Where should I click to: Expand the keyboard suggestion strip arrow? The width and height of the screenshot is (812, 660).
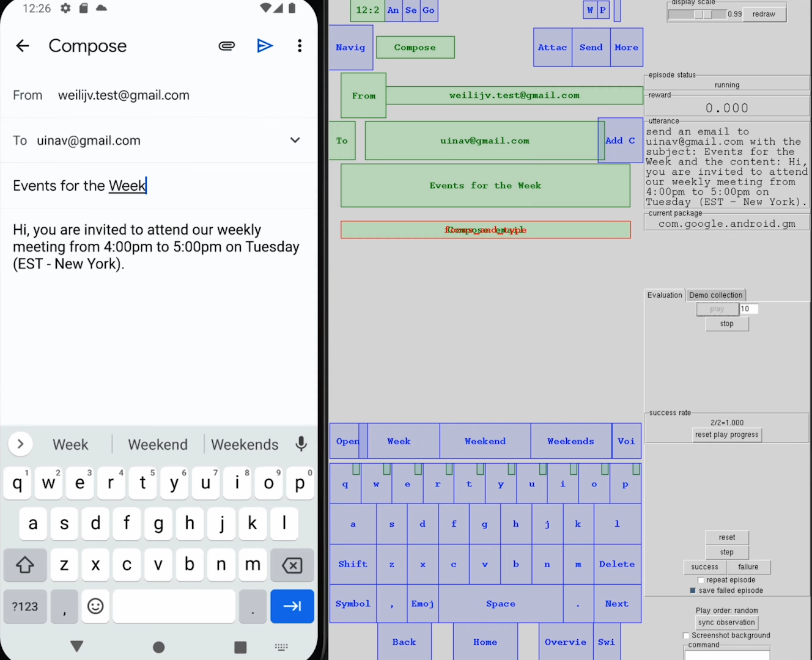point(20,444)
